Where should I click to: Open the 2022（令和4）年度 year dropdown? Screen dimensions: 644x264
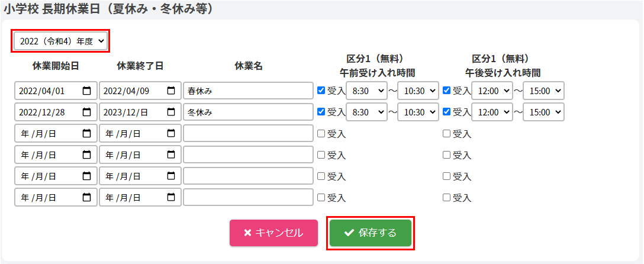[x=60, y=41]
